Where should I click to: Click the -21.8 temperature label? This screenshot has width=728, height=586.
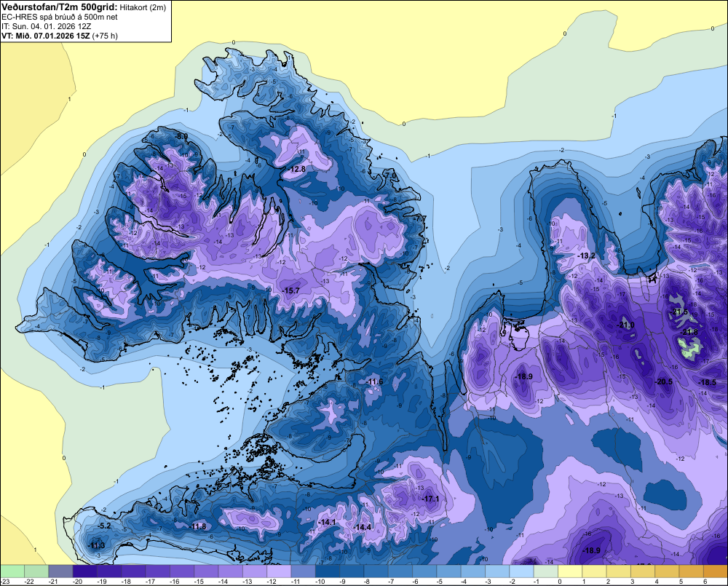pyautogui.click(x=689, y=332)
